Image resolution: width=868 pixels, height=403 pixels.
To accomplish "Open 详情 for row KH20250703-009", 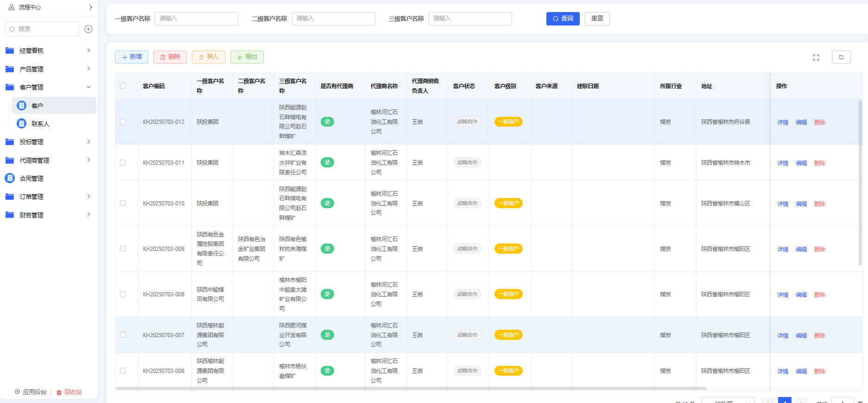I will tap(783, 249).
